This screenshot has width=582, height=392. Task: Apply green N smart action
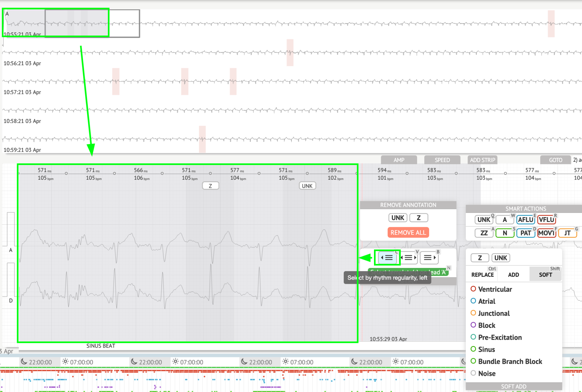click(x=505, y=233)
